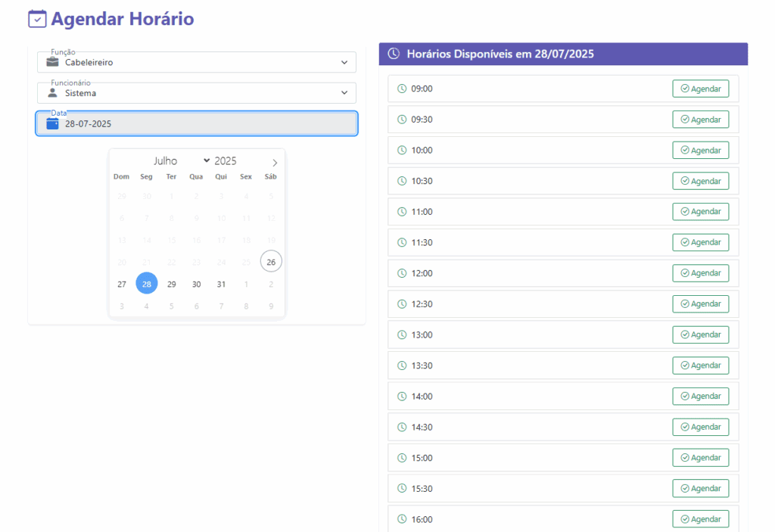Screen dimensions: 775x532
Task: Click the person icon in Funcionário field
Action: (x=52, y=93)
